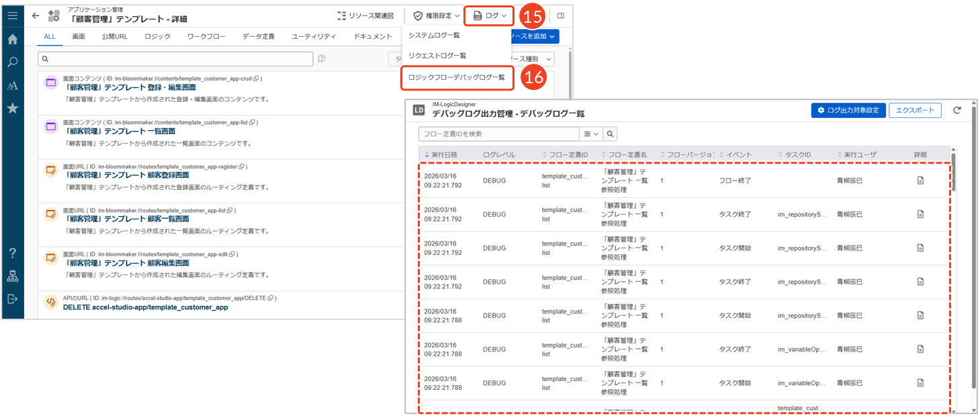Sort by the 実行日時 column header
The height and width of the screenshot is (416, 980).
(443, 155)
